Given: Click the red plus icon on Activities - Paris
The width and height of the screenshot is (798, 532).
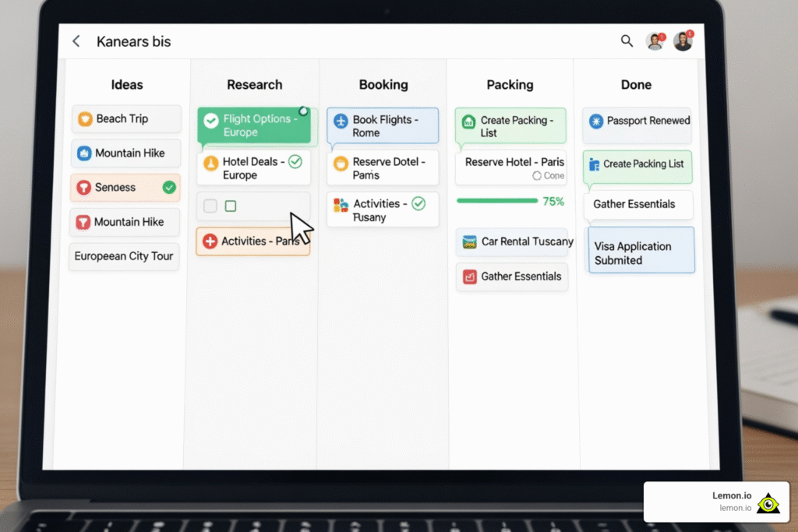Looking at the screenshot, I should (x=210, y=241).
